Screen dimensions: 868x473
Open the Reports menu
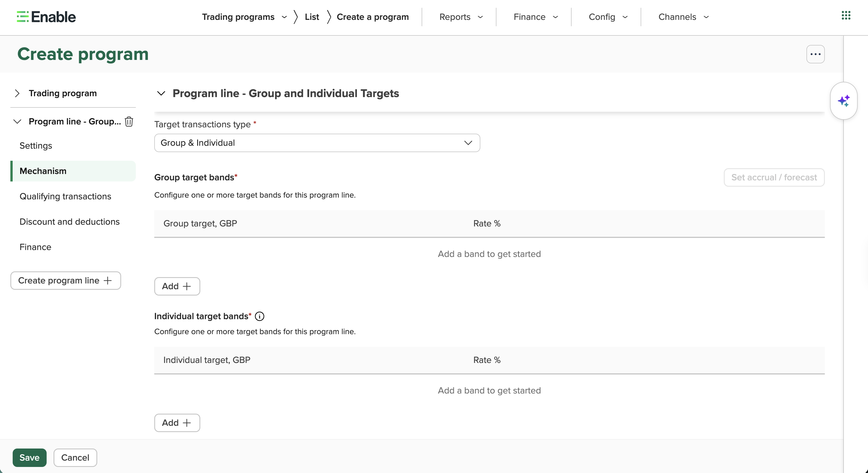[x=461, y=17]
